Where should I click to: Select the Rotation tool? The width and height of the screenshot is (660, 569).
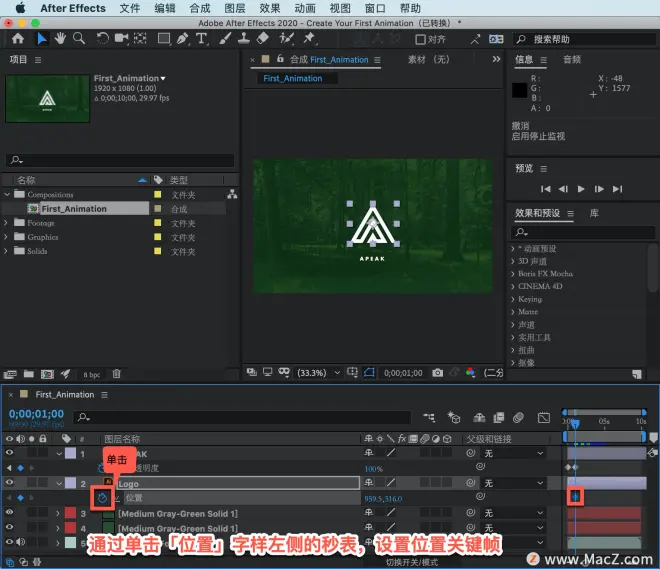[102, 38]
